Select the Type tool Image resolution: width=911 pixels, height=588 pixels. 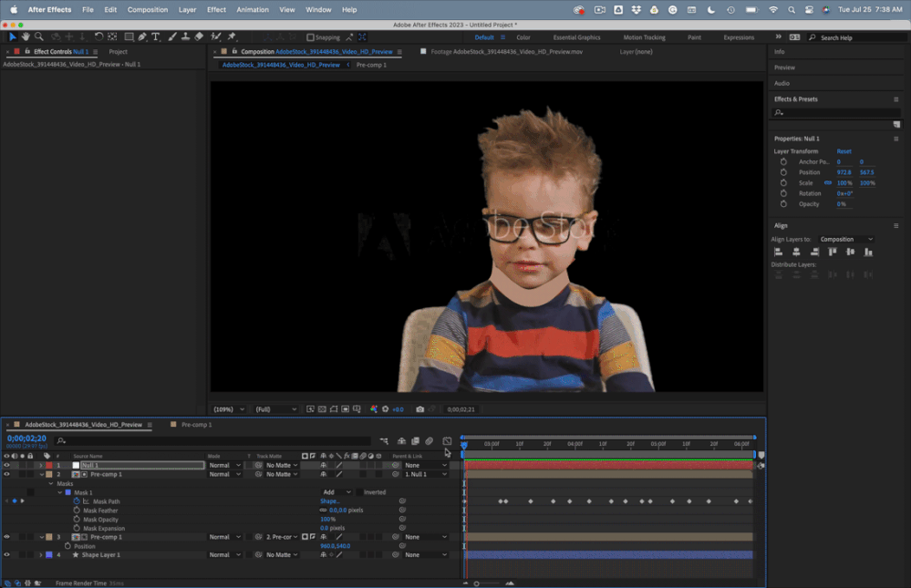click(x=156, y=37)
